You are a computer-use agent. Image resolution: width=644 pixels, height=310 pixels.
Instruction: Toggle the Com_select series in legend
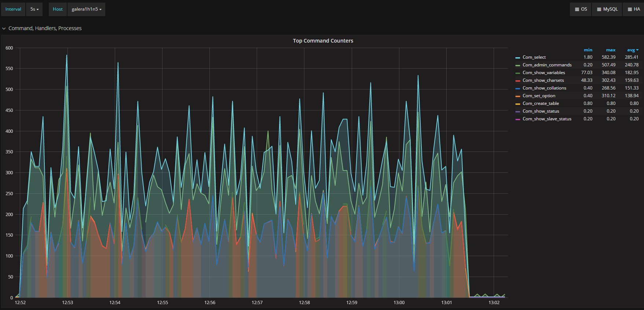click(x=534, y=57)
